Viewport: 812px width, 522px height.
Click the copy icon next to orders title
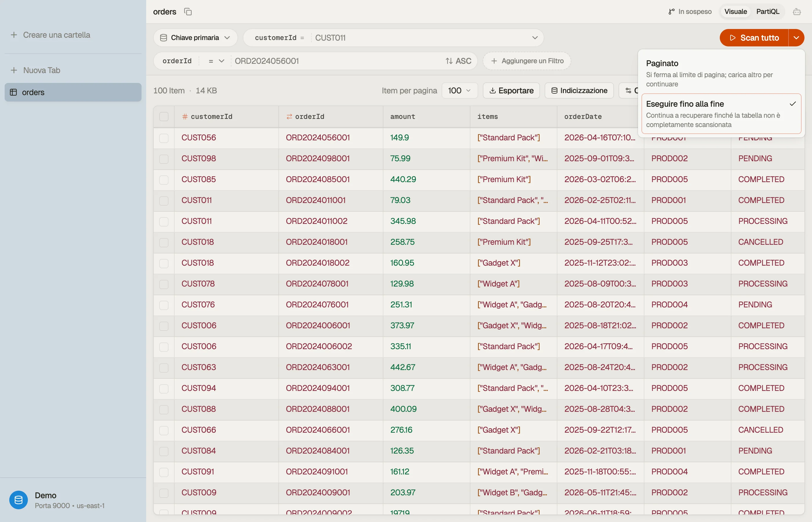(x=188, y=12)
